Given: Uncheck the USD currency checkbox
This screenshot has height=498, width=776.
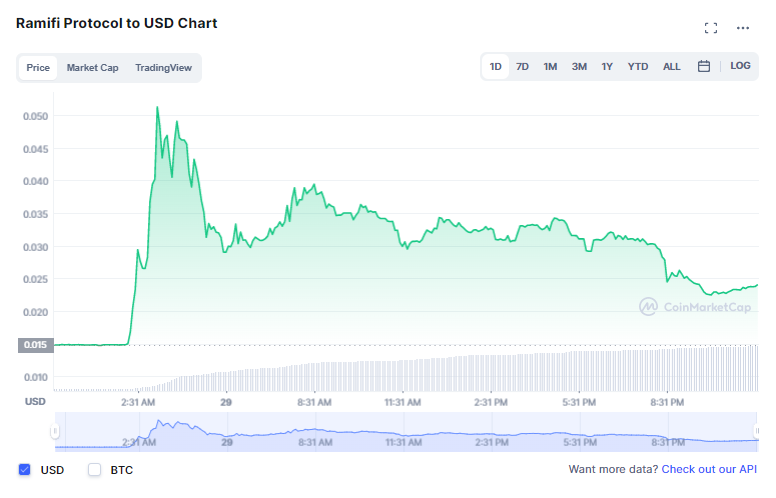Looking at the screenshot, I should point(24,469).
